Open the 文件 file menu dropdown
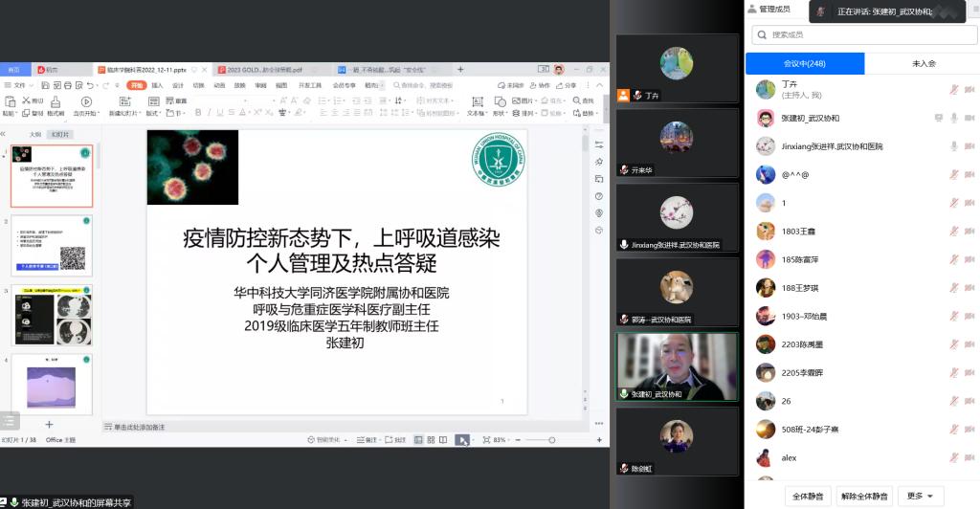This screenshot has width=980, height=509. click(19, 85)
